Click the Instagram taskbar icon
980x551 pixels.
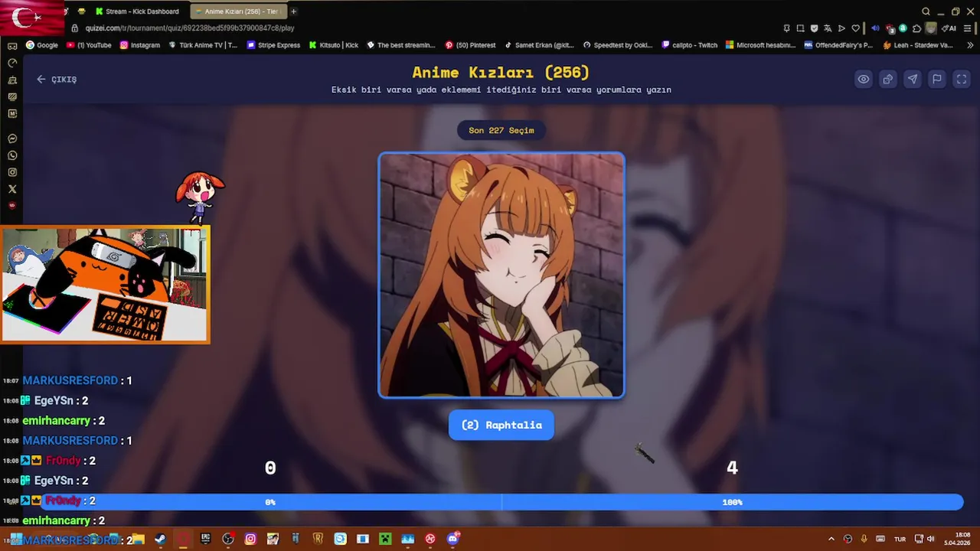click(250, 539)
